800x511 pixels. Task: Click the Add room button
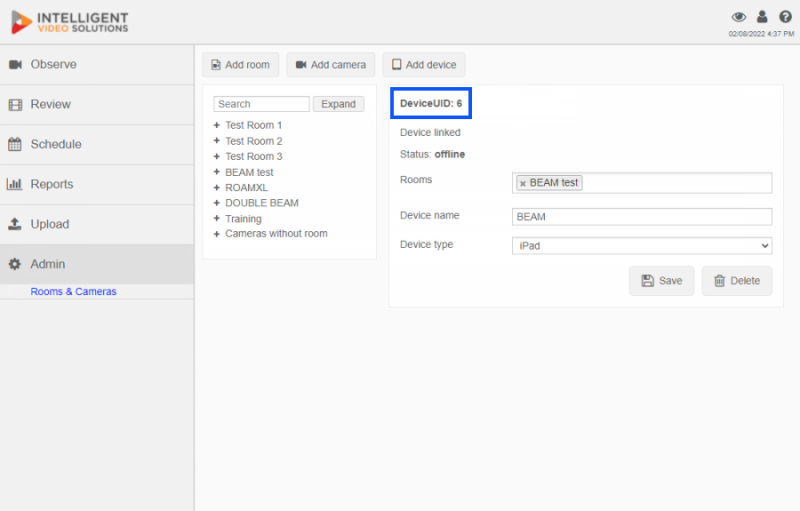pyautogui.click(x=241, y=65)
